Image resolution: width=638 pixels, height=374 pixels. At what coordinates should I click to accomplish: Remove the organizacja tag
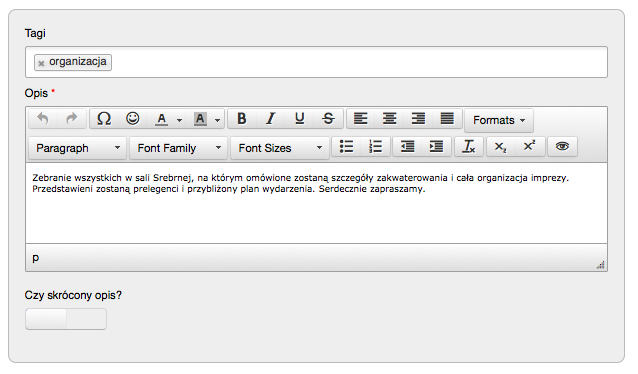[41, 63]
